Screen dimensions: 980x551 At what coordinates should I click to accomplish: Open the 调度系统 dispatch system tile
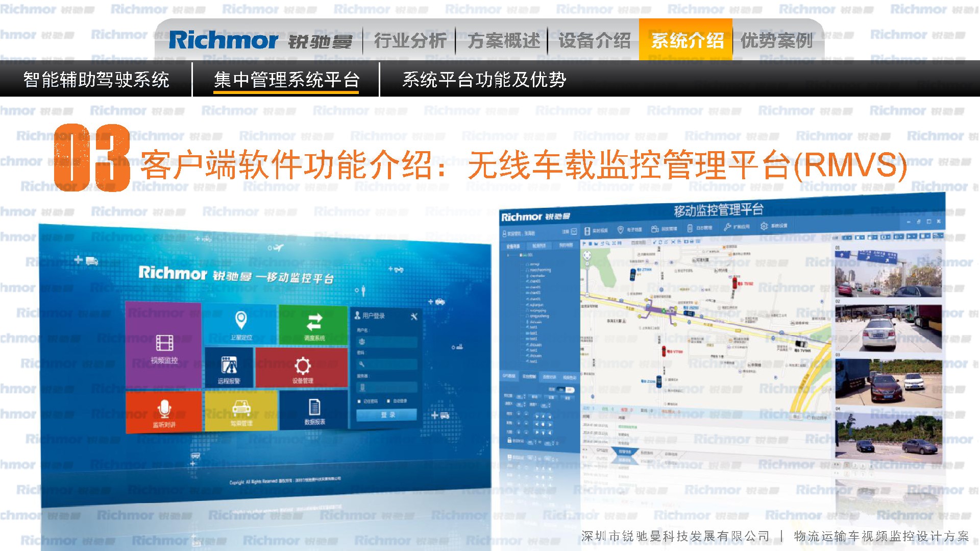pos(313,326)
